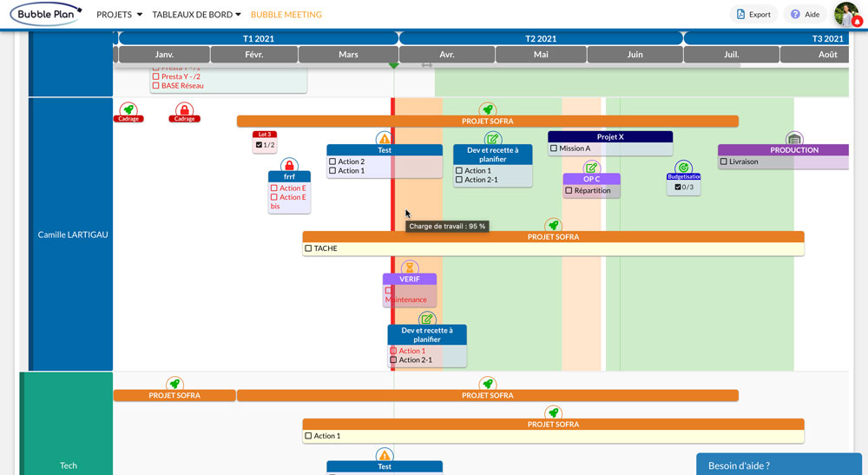Open the frrf bubble header
This screenshot has width=868, height=475.
pyautogui.click(x=289, y=176)
